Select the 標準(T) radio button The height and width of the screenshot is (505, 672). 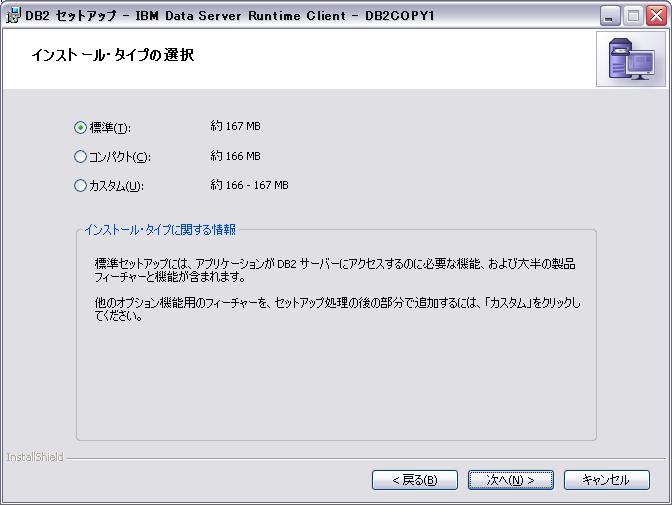(80, 127)
